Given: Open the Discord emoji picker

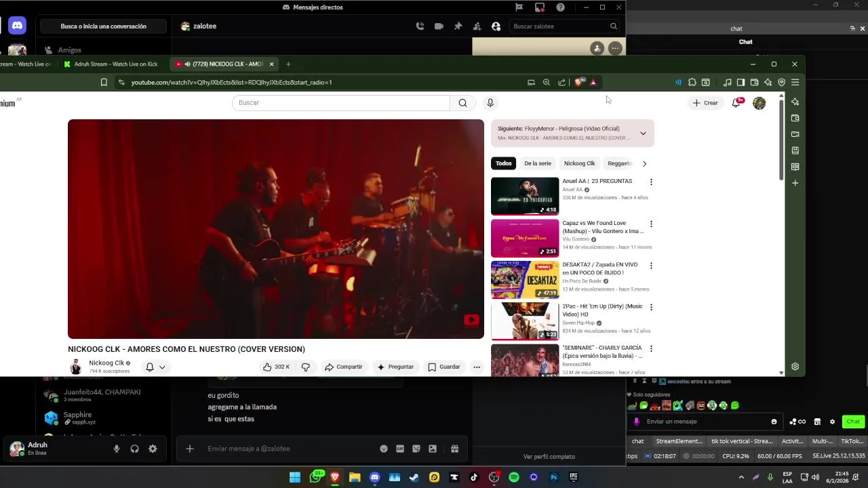Looking at the screenshot, I should tap(384, 449).
